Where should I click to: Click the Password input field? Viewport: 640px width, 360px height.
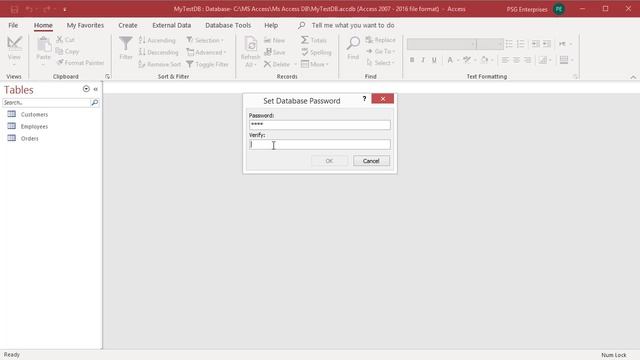[x=320, y=124]
